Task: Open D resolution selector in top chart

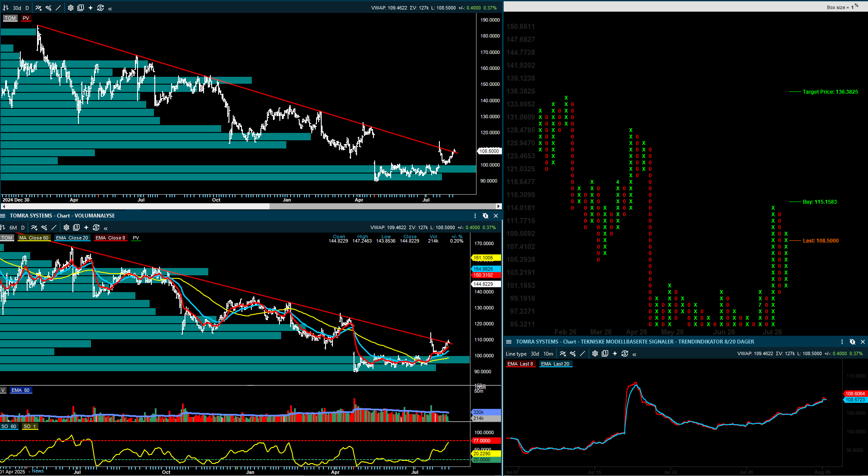Action: [x=27, y=8]
